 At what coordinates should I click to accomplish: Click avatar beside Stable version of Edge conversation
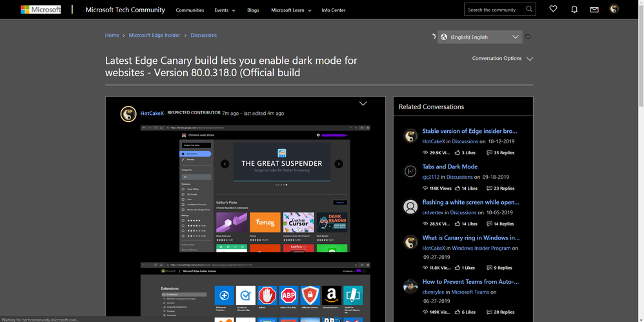click(x=410, y=136)
